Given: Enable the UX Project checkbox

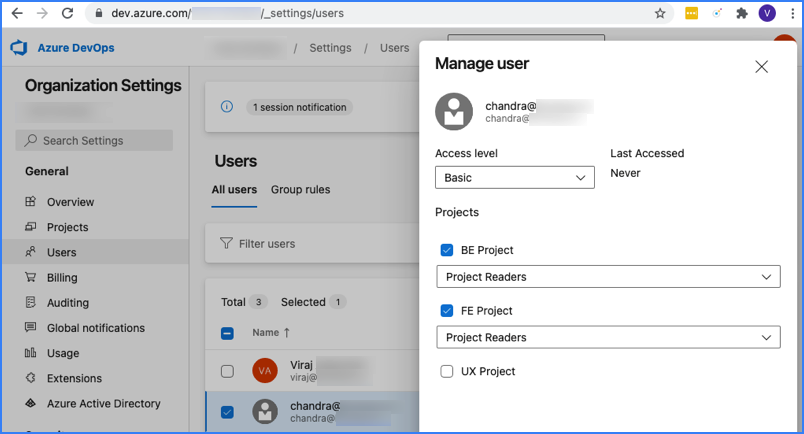Looking at the screenshot, I should [447, 371].
